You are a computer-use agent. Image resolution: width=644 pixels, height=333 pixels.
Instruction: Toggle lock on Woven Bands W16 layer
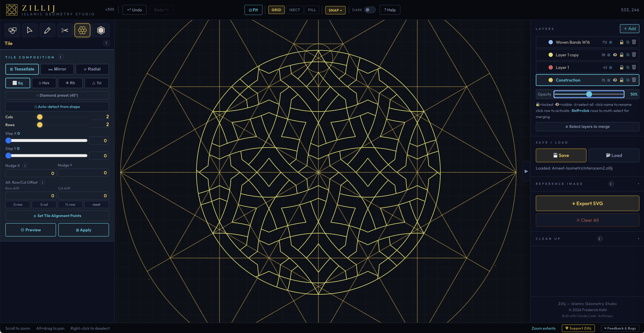[x=622, y=42]
